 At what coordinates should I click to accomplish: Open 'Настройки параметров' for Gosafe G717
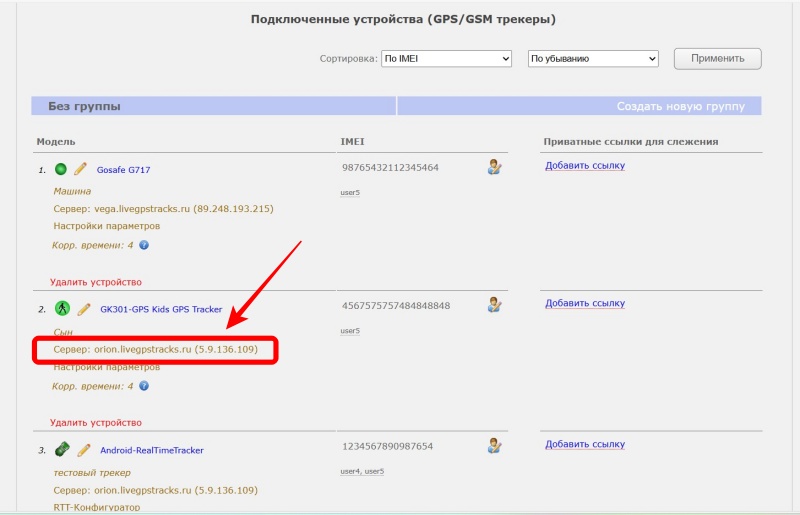(106, 226)
